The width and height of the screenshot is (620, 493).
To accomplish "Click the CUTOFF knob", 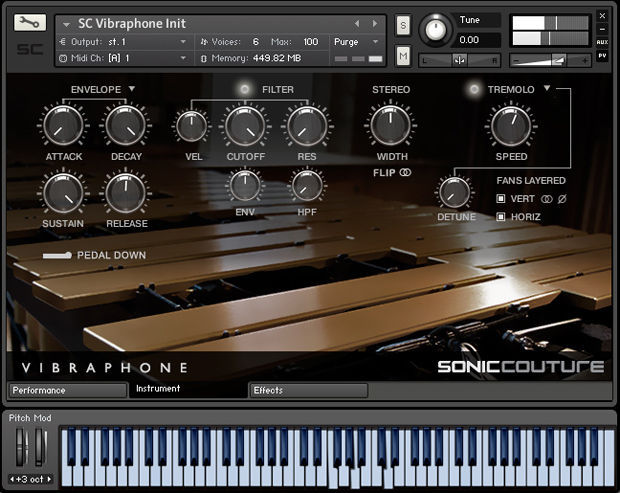I will coord(245,126).
